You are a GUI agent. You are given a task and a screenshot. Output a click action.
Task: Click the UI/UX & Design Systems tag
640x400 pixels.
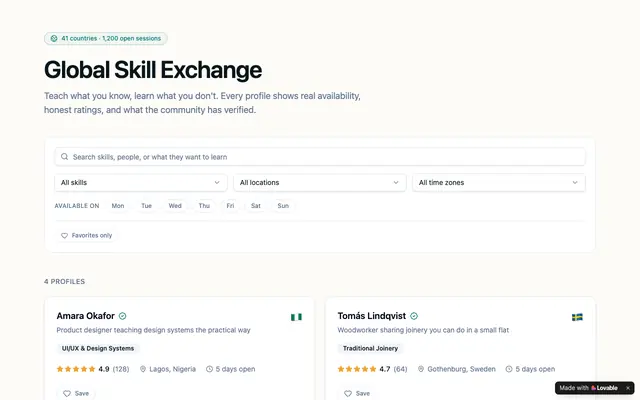coord(98,348)
